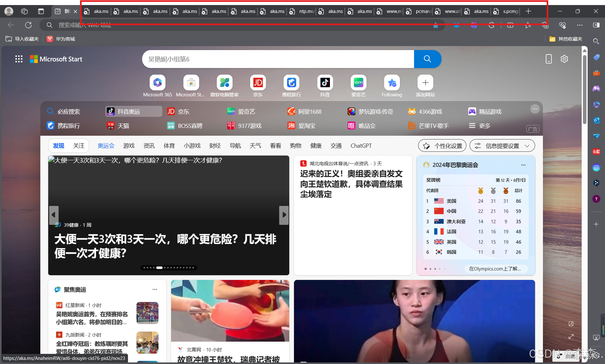Screen dimensions: 605x364
Task: Open Browser essentials heart icon
Action: coord(562,25)
